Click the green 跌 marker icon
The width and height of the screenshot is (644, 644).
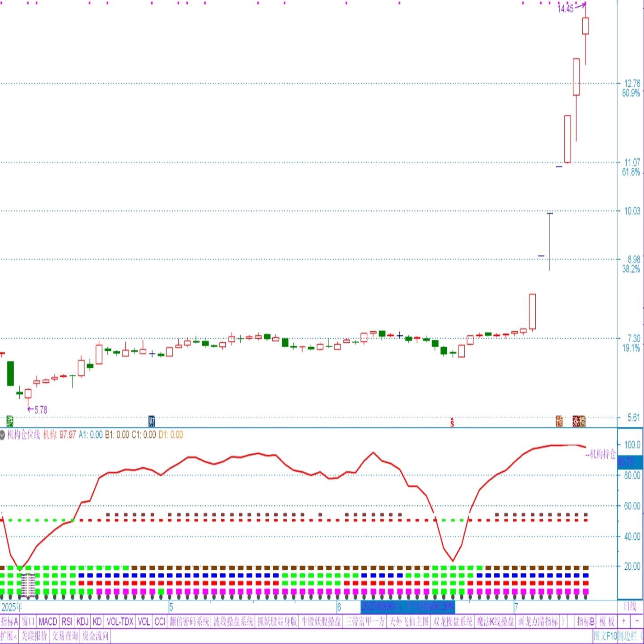pos(10,421)
